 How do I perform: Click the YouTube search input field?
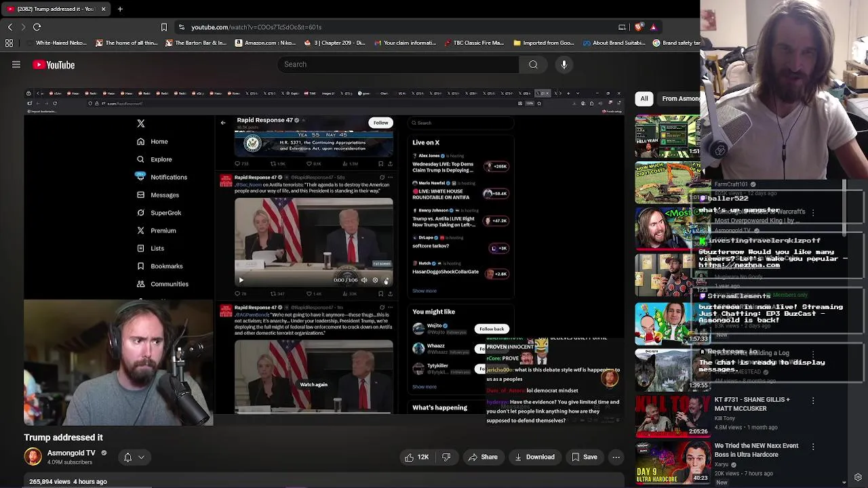click(398, 64)
